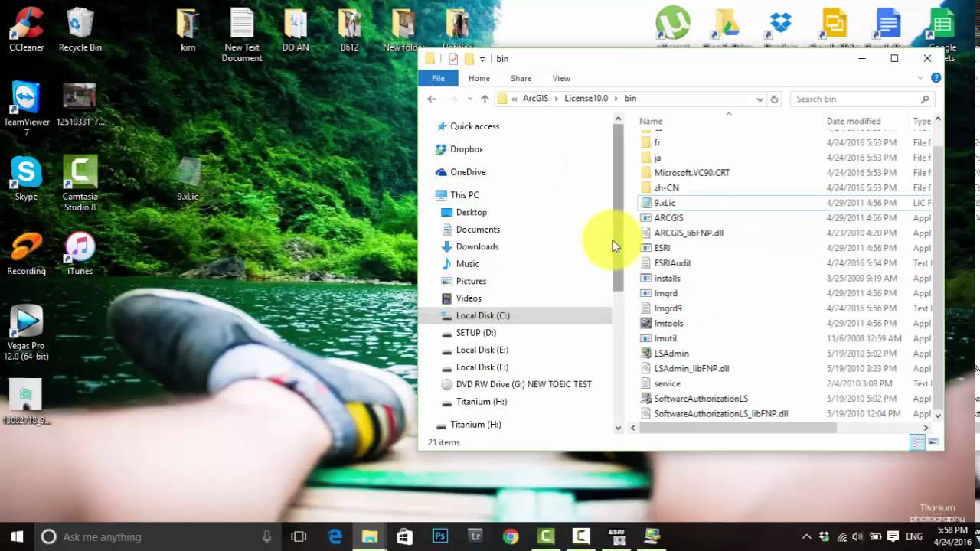
Task: Open Task View on taskbar
Action: pos(299,536)
